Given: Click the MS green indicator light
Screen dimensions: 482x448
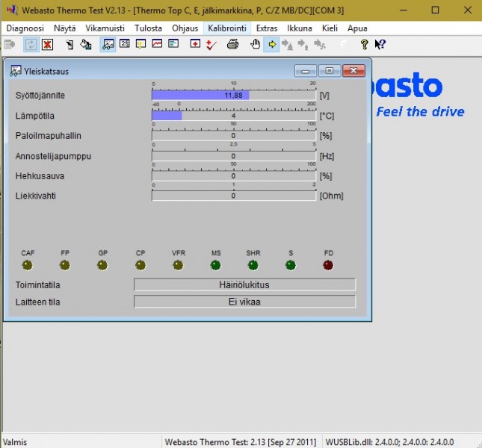Looking at the screenshot, I should tap(215, 265).
